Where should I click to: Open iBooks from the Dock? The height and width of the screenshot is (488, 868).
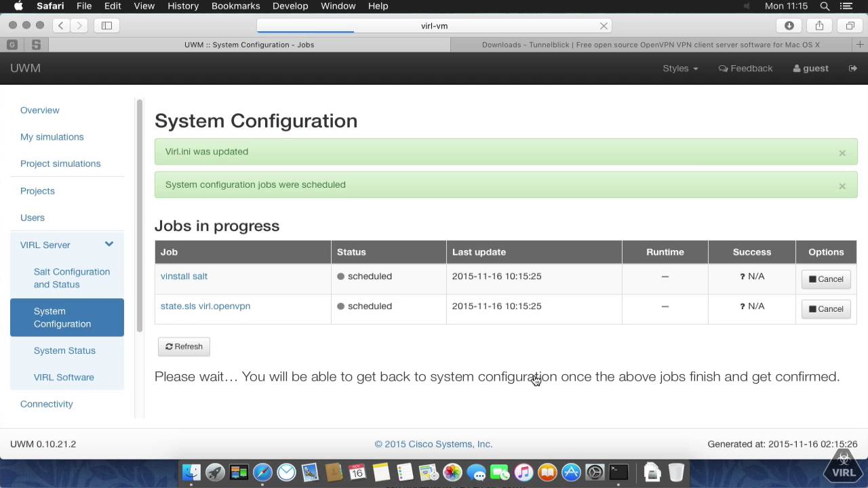point(547,472)
